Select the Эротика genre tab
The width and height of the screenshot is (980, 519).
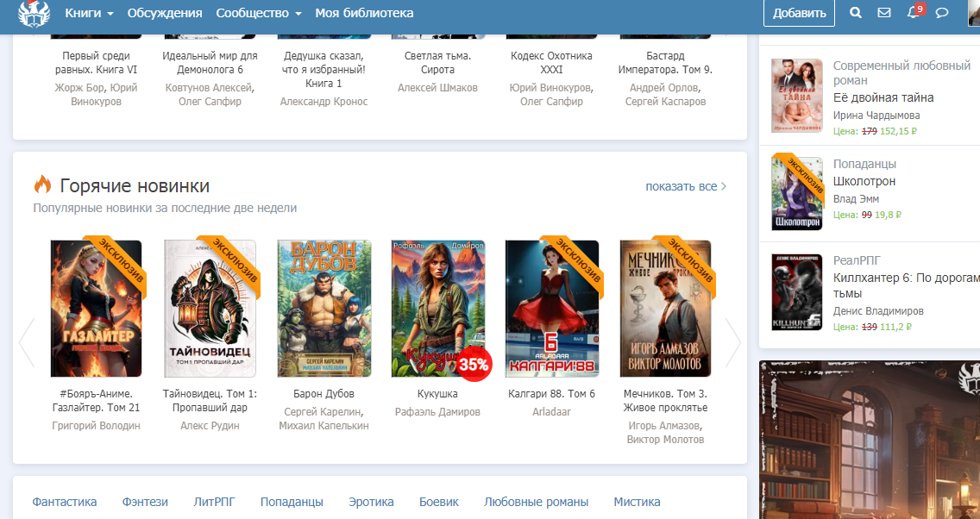coord(371,502)
